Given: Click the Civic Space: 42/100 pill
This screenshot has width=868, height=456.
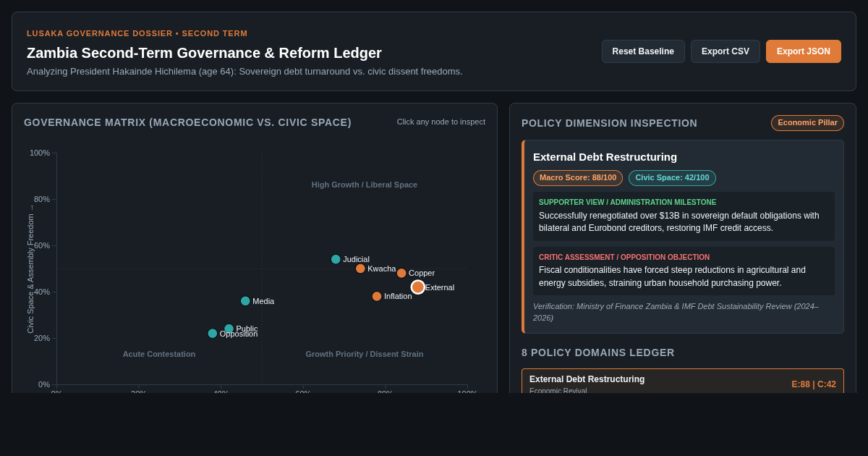Looking at the screenshot, I should pos(672,178).
